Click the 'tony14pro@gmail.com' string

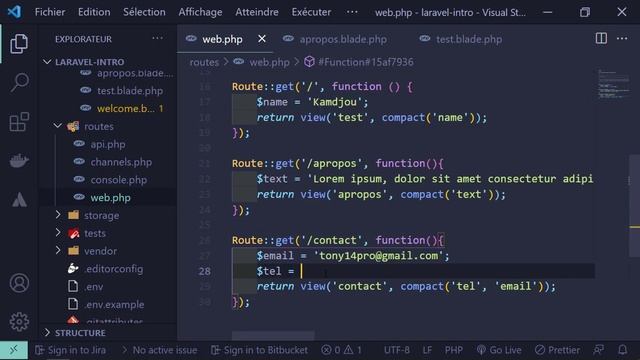(x=378, y=256)
